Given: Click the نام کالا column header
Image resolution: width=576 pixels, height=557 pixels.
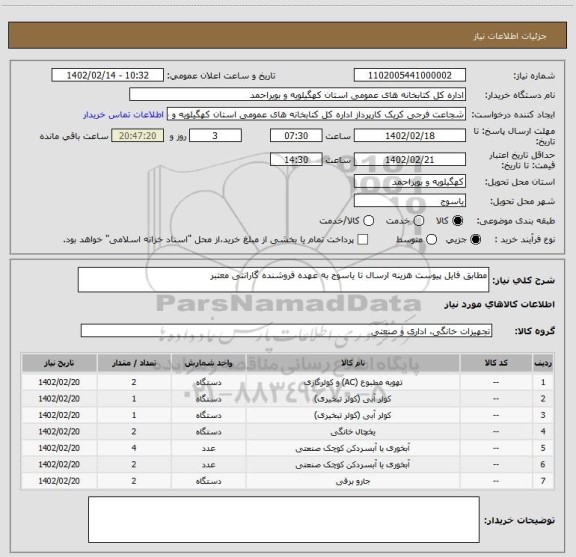Looking at the screenshot, I should (353, 363).
